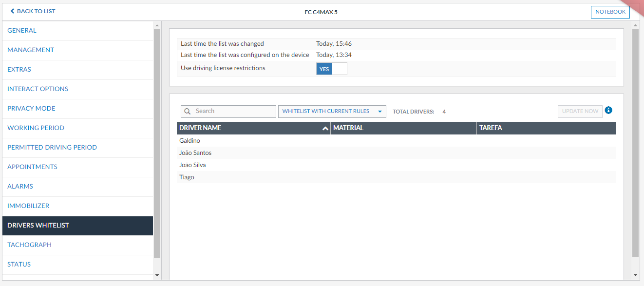644x286 pixels.
Task: Switch to the Immobilizer section
Action: 28,206
